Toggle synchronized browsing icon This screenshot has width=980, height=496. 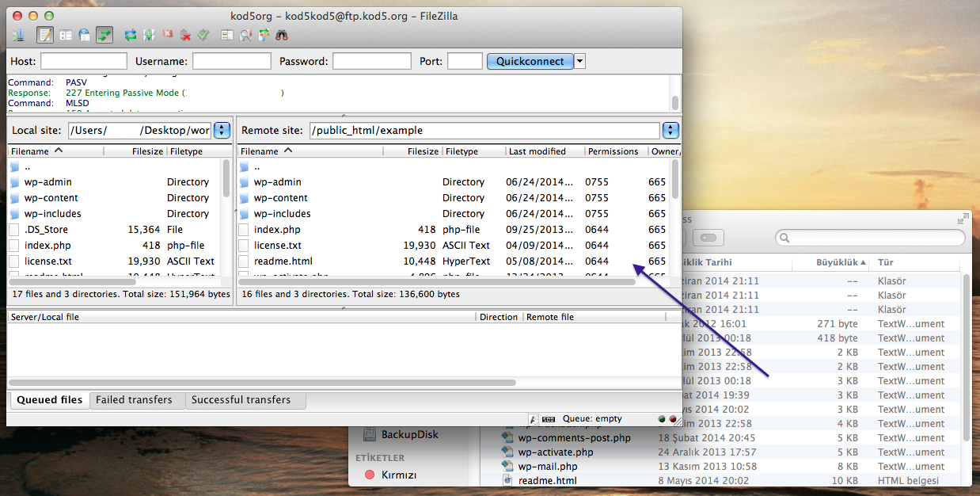point(264,35)
